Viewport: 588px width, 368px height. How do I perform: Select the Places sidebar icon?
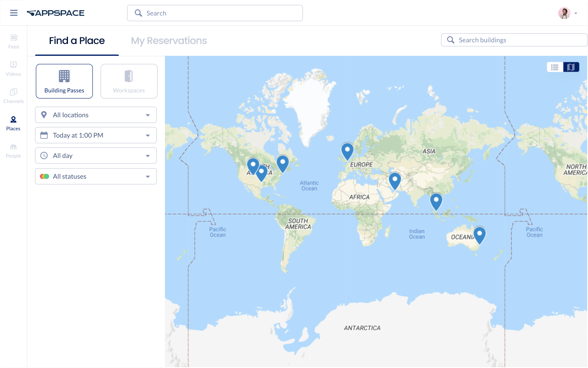pos(13,123)
